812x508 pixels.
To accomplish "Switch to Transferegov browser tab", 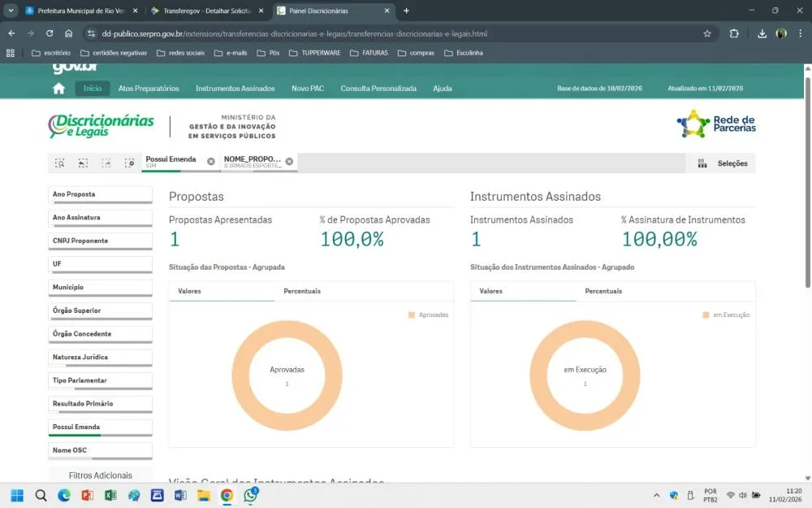I will coord(206,11).
